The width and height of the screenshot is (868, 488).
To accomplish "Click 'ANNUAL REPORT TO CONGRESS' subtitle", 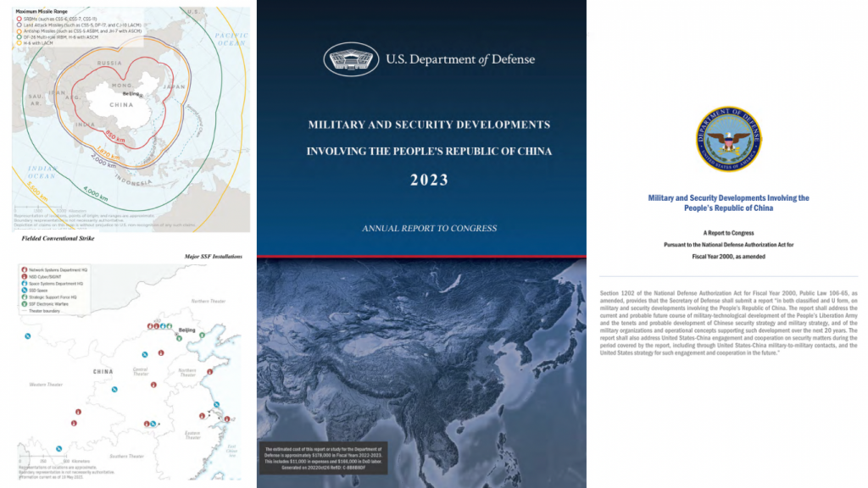I will pos(429,228).
